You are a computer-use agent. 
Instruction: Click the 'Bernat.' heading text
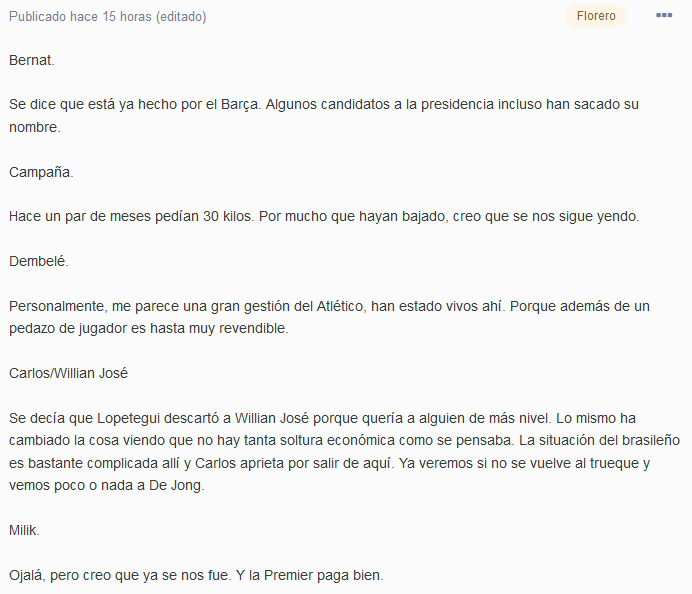point(32,60)
